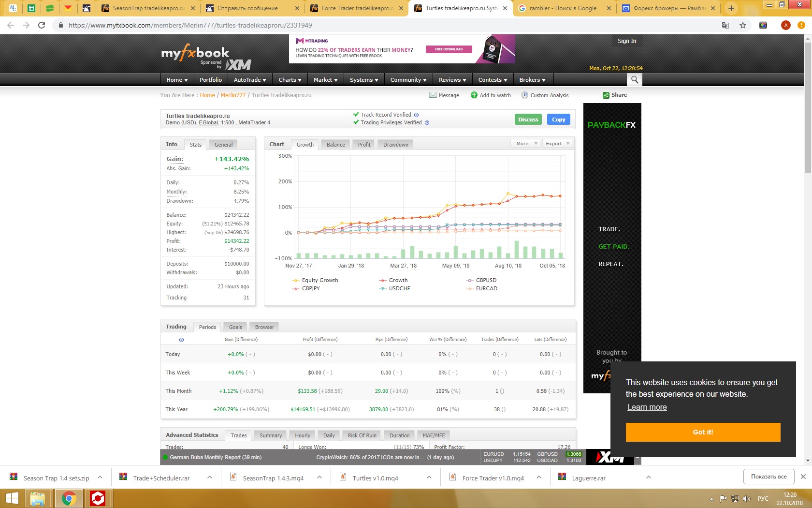
Task: Reload the page with the refresh icon
Action: [42, 25]
